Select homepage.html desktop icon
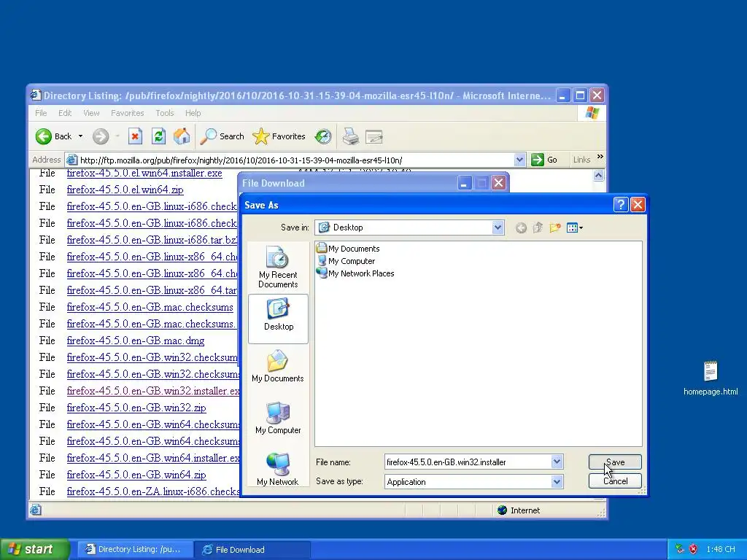The image size is (747, 560). click(x=711, y=379)
